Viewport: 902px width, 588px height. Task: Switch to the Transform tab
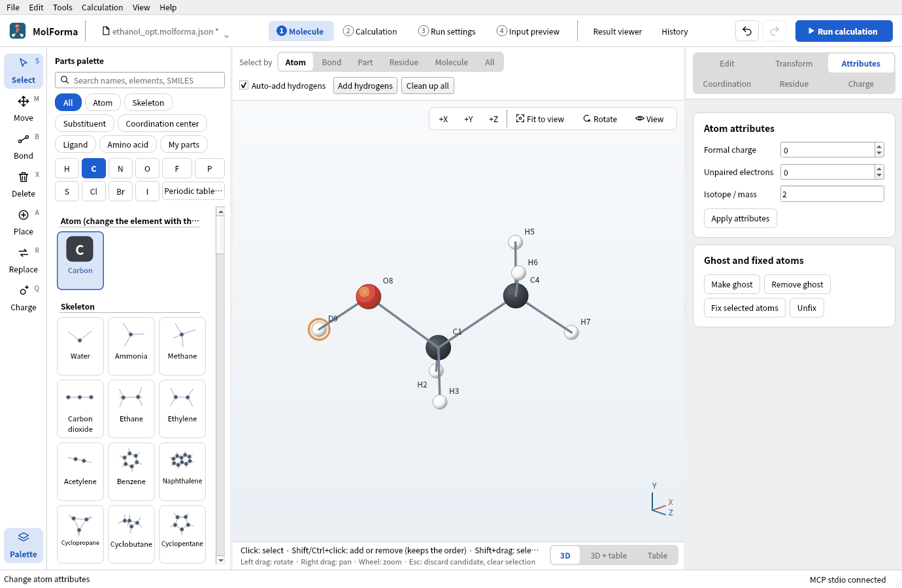794,63
